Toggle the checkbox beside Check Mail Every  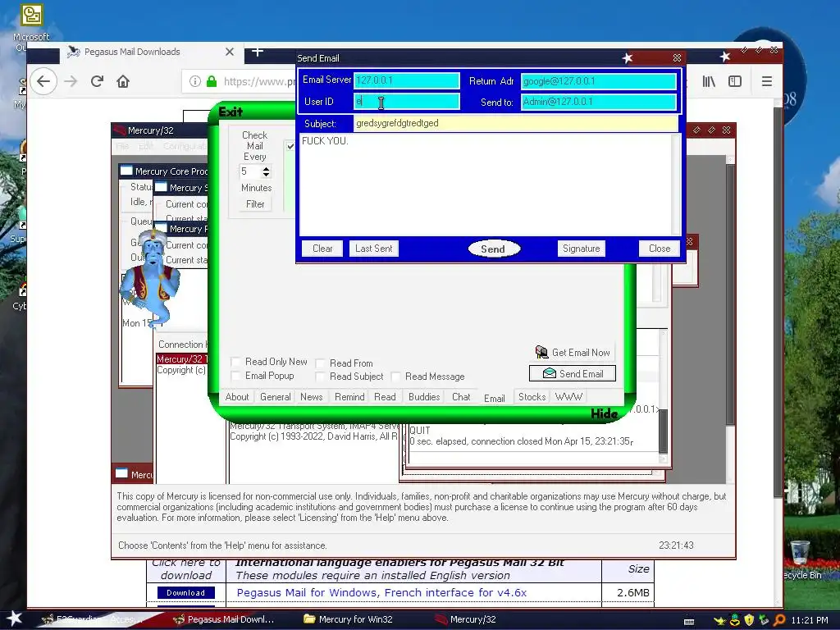[290, 146]
